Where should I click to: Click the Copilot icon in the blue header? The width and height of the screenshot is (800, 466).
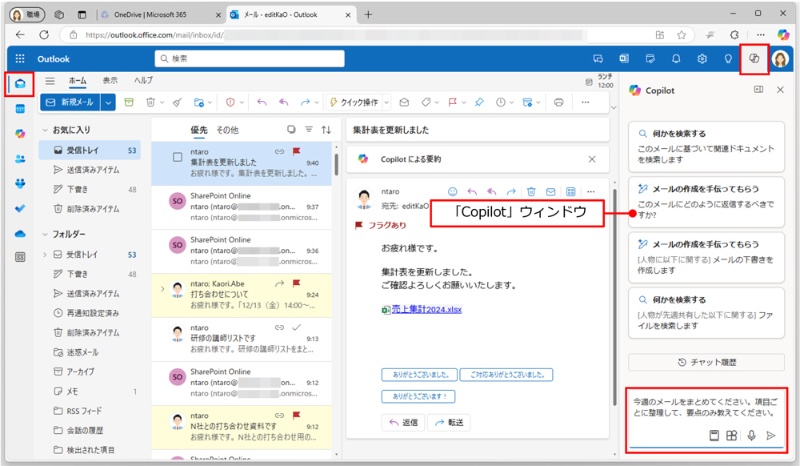click(x=754, y=59)
